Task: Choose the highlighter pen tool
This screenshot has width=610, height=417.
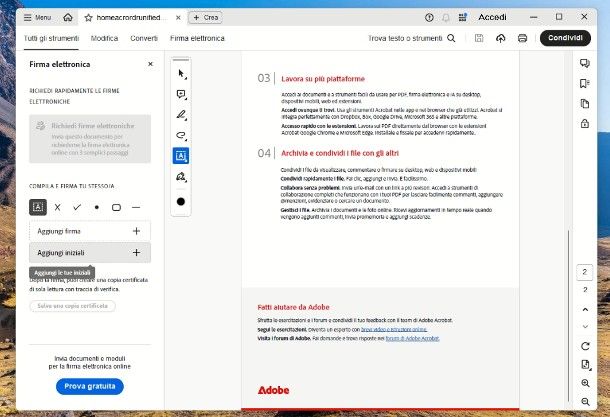Action: [181, 115]
